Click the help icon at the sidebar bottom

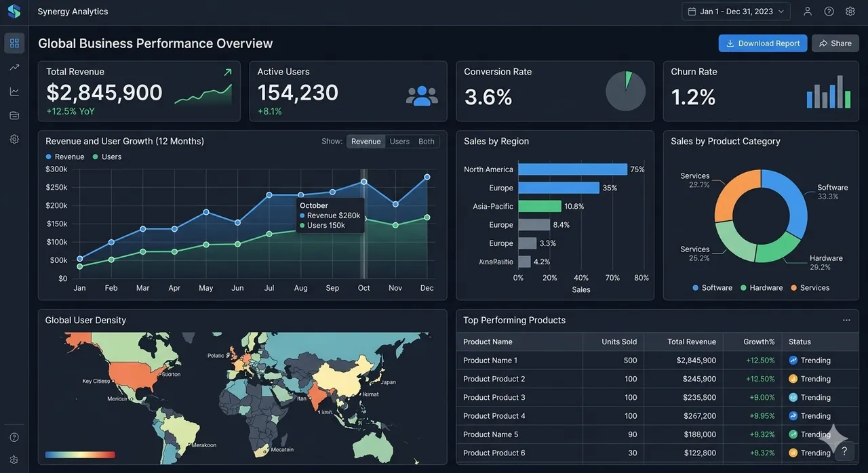(14, 437)
